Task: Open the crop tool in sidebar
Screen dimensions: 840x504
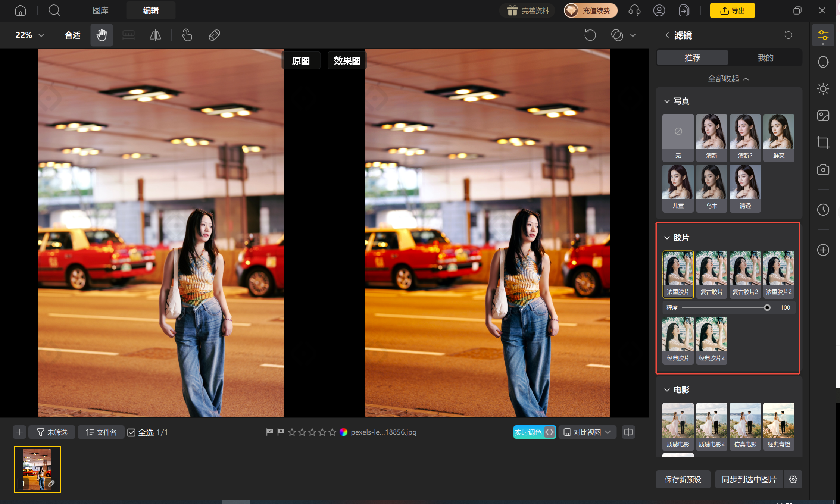Action: tap(823, 143)
